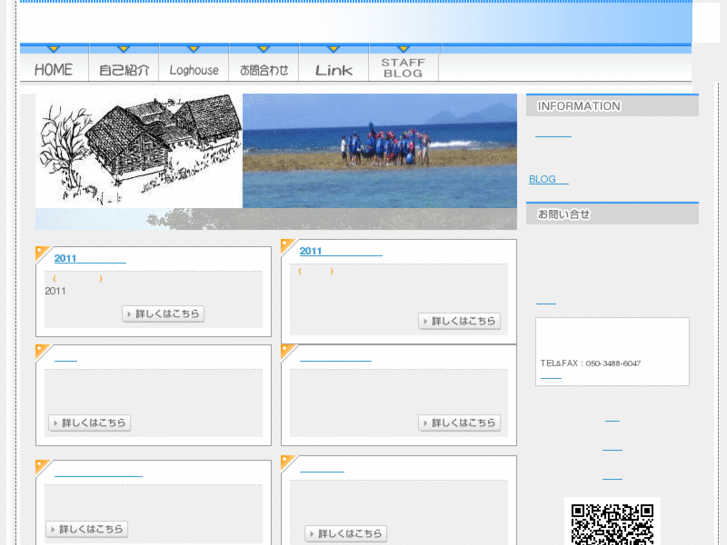Click the orange corner icon on the right 2011 card
The image size is (727, 545).
tap(288, 246)
